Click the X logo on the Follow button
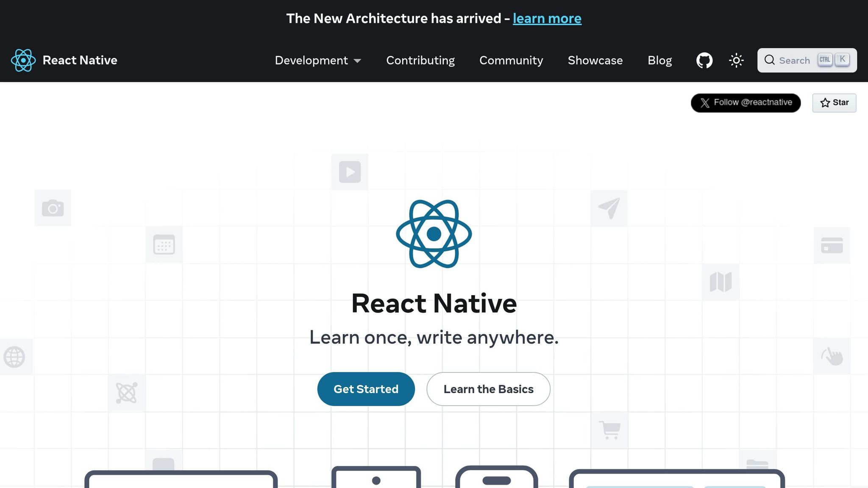This screenshot has height=488, width=868. [705, 103]
